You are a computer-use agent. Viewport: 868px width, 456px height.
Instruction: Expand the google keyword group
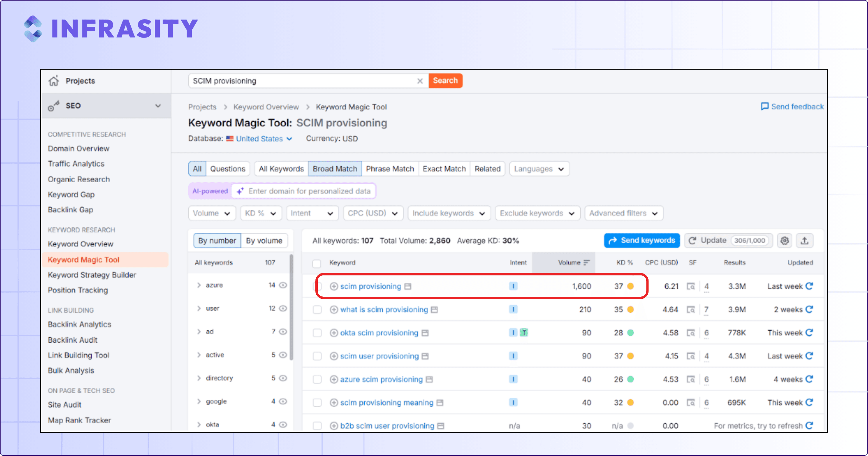[199, 401]
